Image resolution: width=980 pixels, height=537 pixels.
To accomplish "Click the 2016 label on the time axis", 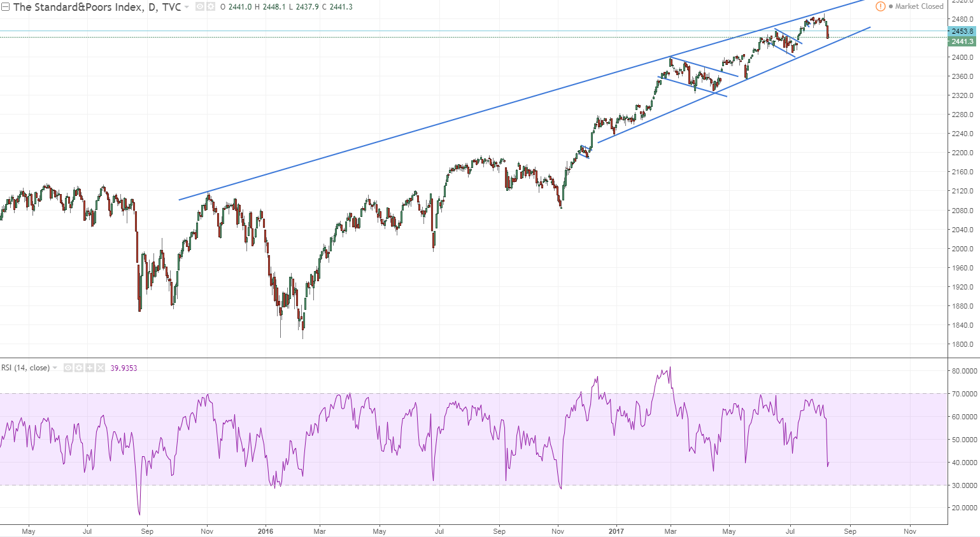I will pyautogui.click(x=266, y=531).
